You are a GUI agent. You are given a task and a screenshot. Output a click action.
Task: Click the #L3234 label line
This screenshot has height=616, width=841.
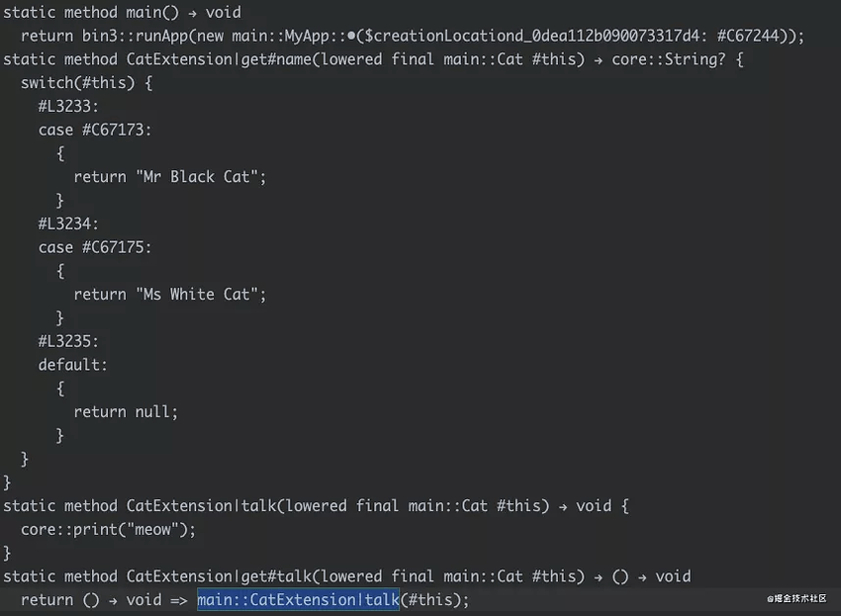point(68,223)
